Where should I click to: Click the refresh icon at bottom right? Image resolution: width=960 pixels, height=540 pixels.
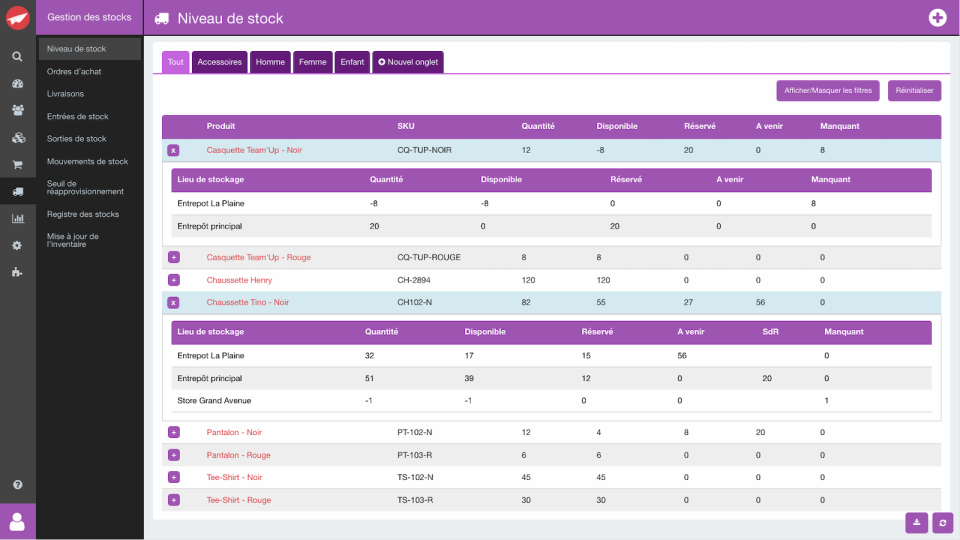pyautogui.click(x=943, y=522)
